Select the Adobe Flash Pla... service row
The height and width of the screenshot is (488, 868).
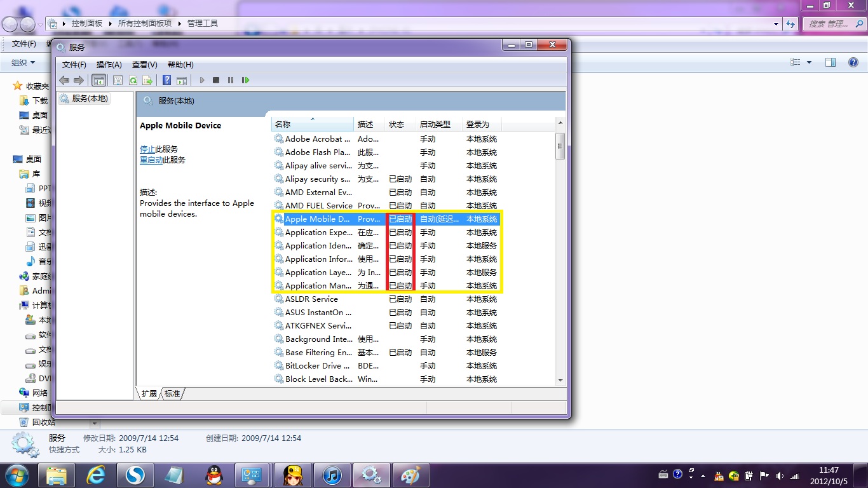[386, 152]
